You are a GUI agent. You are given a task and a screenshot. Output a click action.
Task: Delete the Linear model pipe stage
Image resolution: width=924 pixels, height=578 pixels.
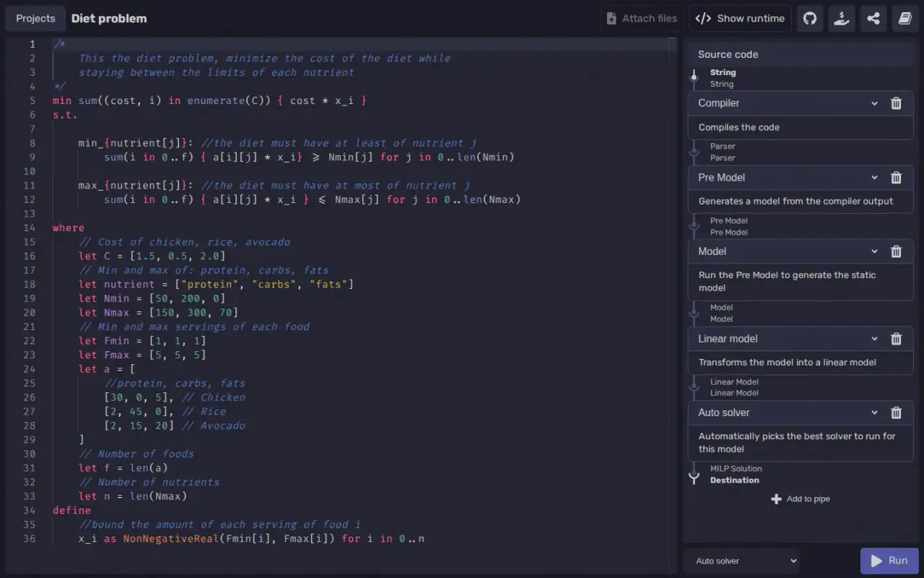point(897,339)
